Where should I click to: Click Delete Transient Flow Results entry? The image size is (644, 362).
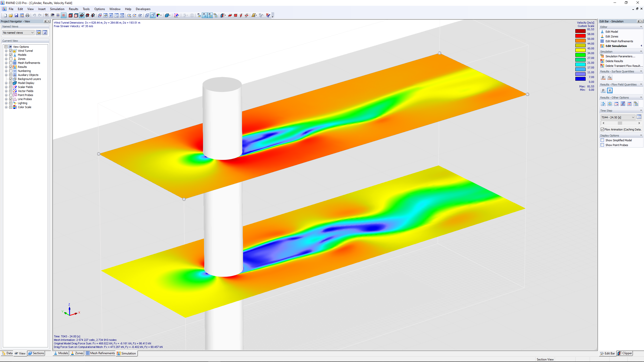pyautogui.click(x=624, y=66)
